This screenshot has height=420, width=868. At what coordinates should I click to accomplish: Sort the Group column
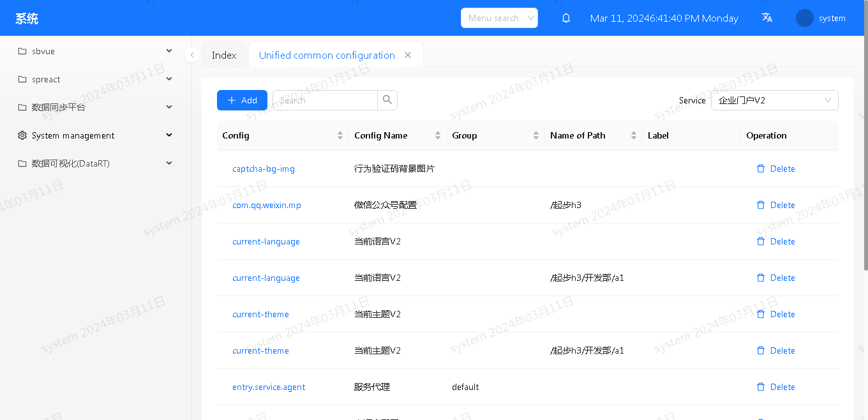535,135
